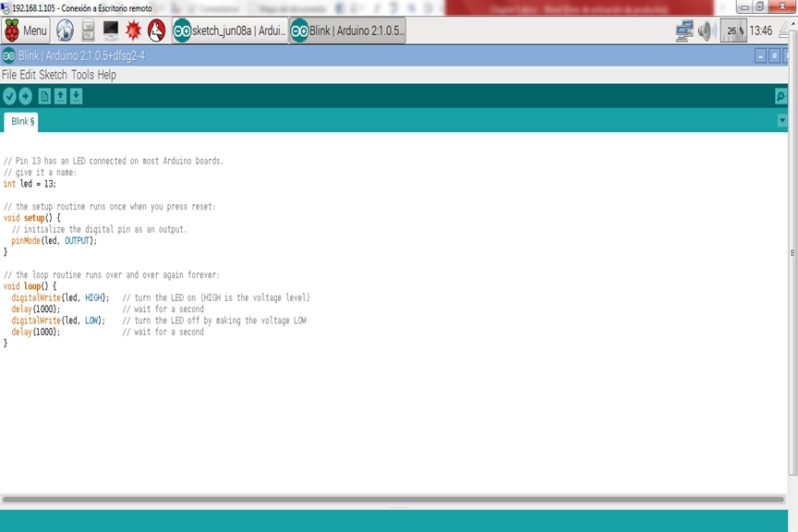
Task: Click 'digitalWrite(led, HIGH);' in the code
Action: coord(60,297)
